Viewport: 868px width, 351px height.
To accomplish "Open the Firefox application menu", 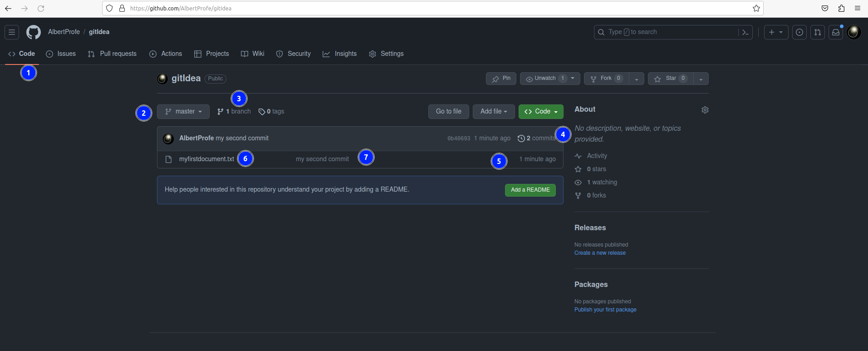I will [x=858, y=8].
